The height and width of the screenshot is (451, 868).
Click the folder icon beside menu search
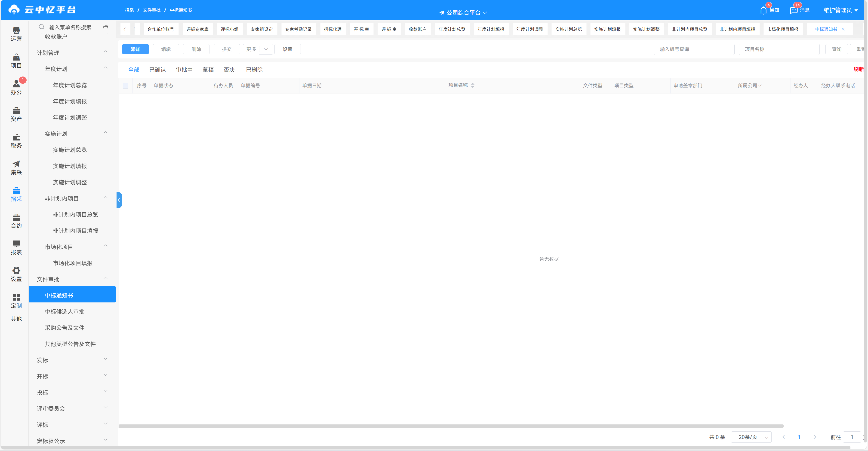pos(105,27)
